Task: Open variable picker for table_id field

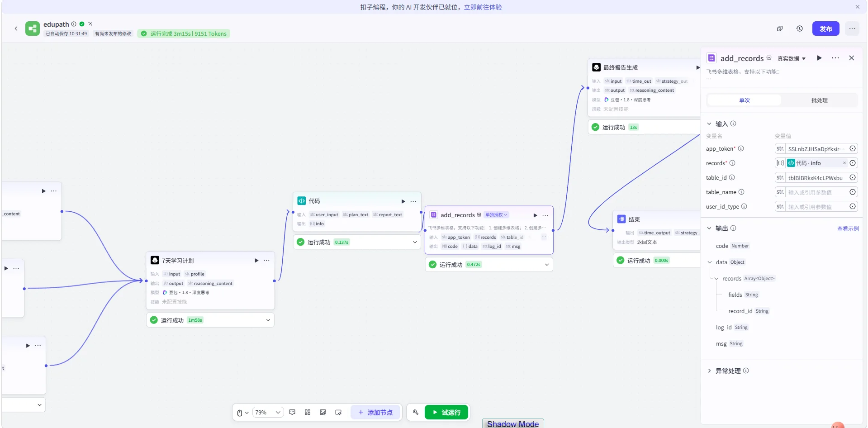Action: [x=853, y=177]
